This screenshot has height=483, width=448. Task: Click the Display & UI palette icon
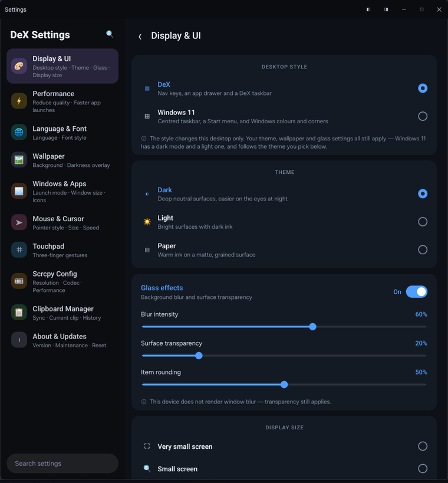[19, 66]
